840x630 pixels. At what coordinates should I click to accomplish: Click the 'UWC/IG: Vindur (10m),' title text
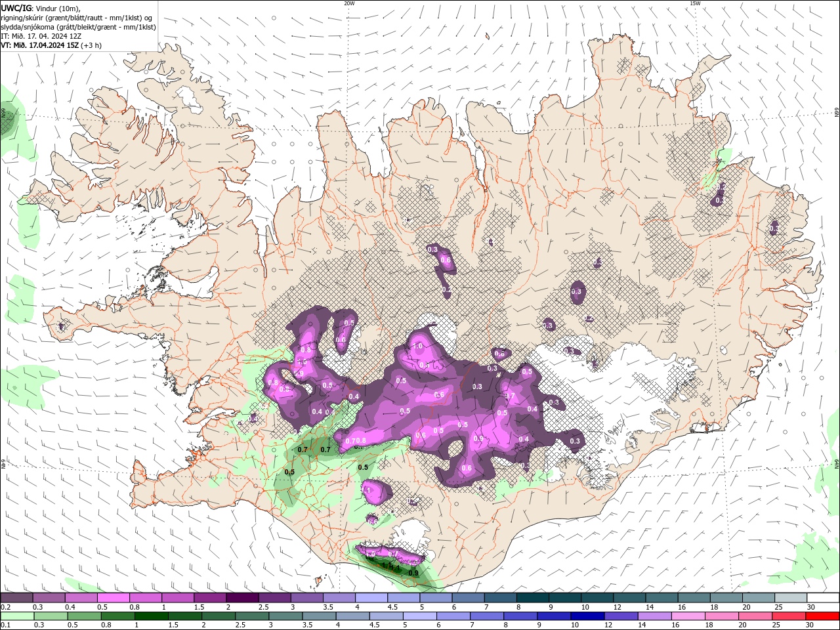pos(40,8)
